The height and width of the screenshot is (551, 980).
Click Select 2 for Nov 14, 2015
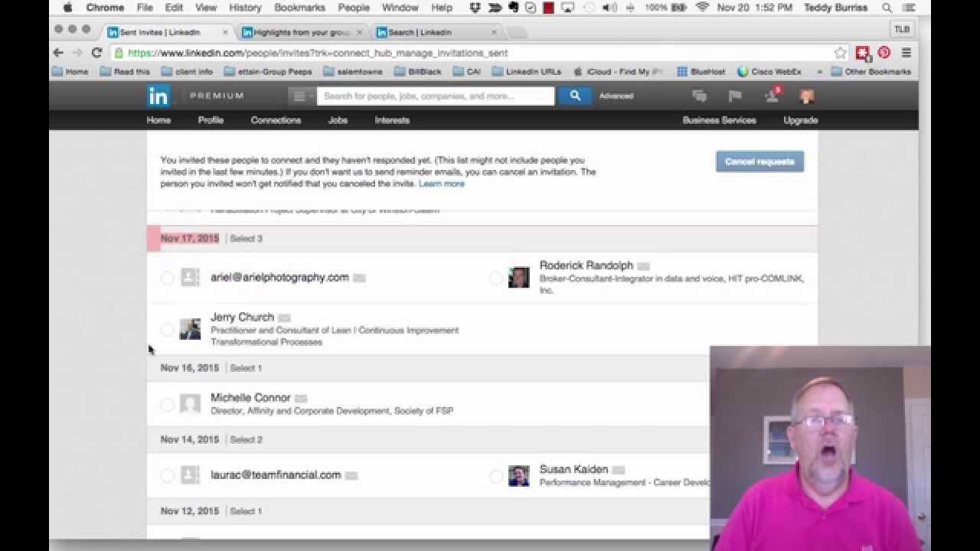tap(246, 440)
